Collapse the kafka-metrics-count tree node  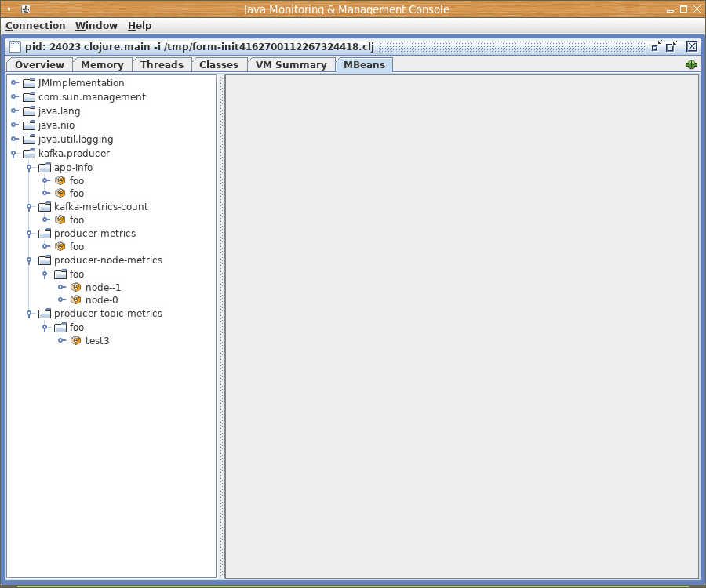29,208
